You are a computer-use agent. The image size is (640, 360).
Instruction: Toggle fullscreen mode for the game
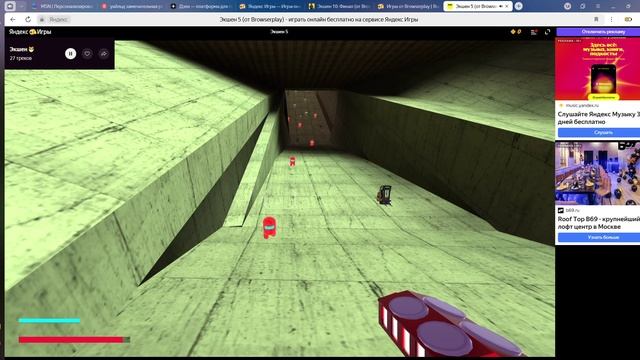pos(547,32)
